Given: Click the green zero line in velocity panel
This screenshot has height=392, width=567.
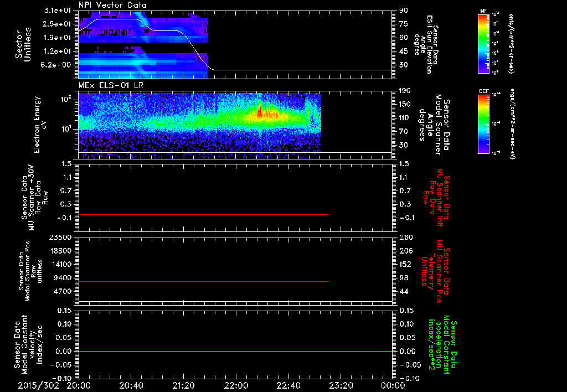Looking at the screenshot, I should pos(235,351).
